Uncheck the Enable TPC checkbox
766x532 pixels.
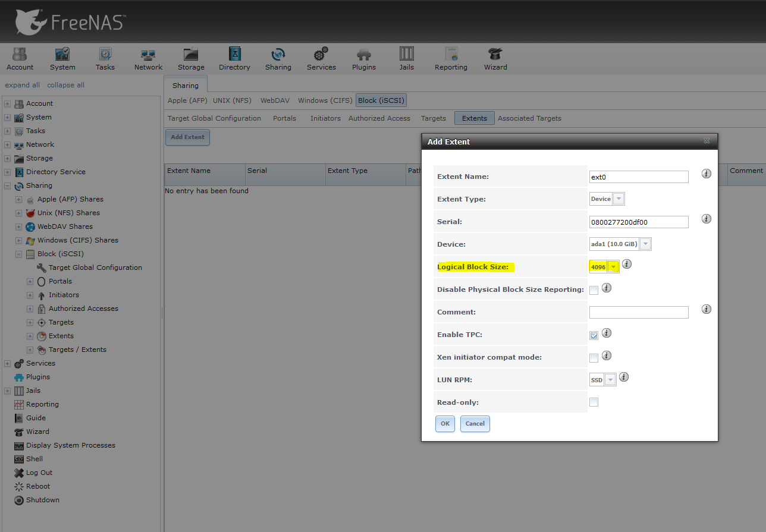tap(594, 335)
